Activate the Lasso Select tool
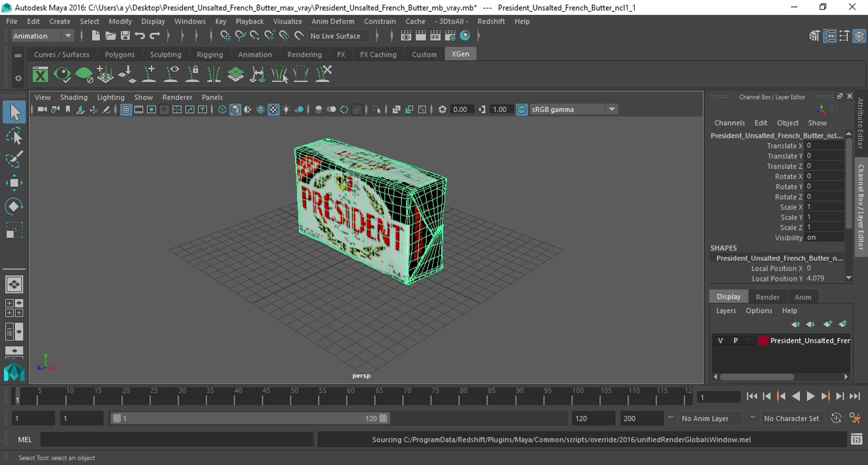The width and height of the screenshot is (868, 465). [14, 136]
